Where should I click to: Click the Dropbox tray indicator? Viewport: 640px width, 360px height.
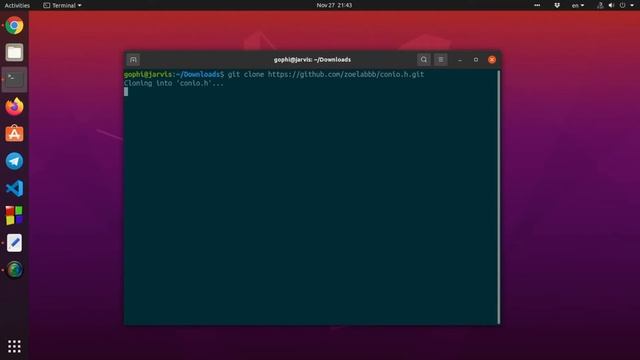pyautogui.click(x=557, y=5)
